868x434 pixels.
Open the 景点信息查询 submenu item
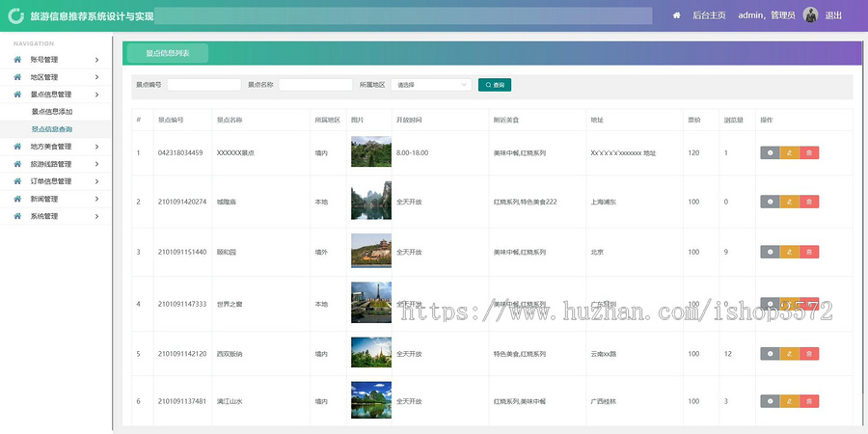point(52,129)
